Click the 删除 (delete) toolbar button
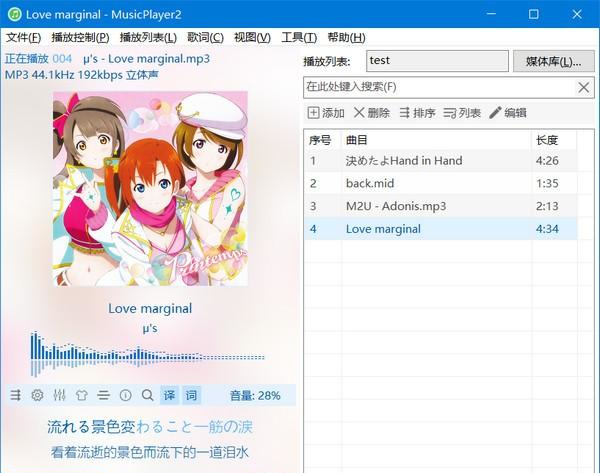The height and width of the screenshot is (473, 600). [372, 113]
